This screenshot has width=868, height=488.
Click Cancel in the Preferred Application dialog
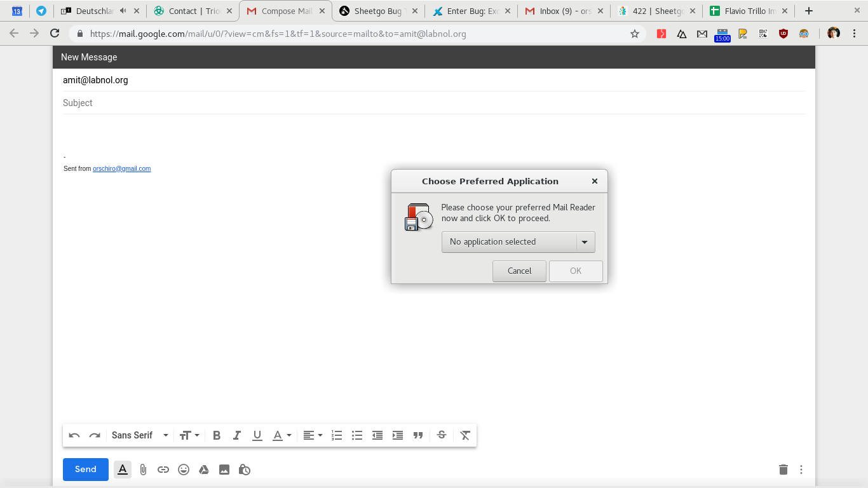(519, 271)
